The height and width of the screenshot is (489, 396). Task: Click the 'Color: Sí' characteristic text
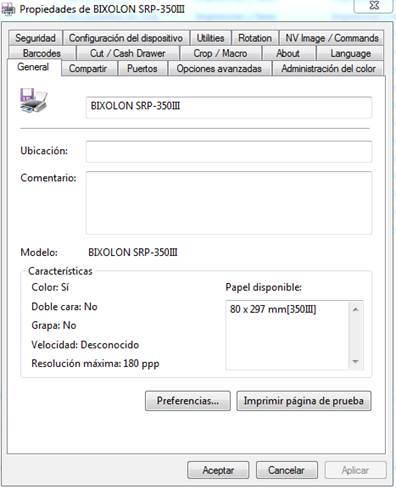50,287
